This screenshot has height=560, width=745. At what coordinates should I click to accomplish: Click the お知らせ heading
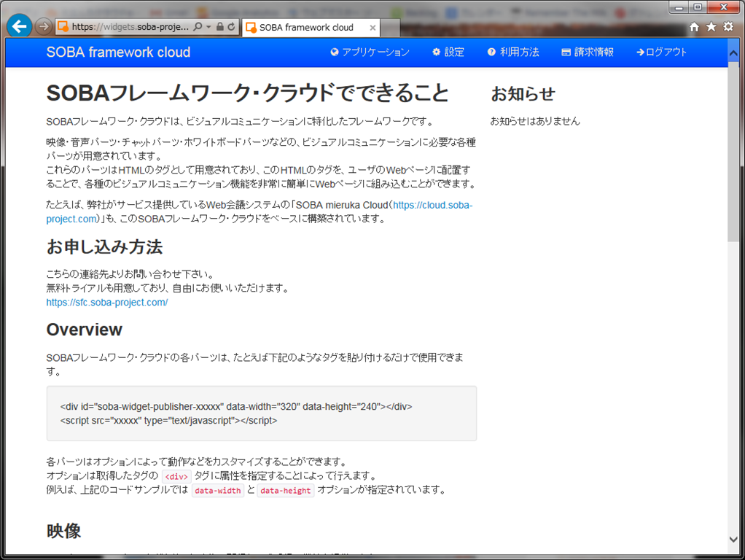coord(523,93)
